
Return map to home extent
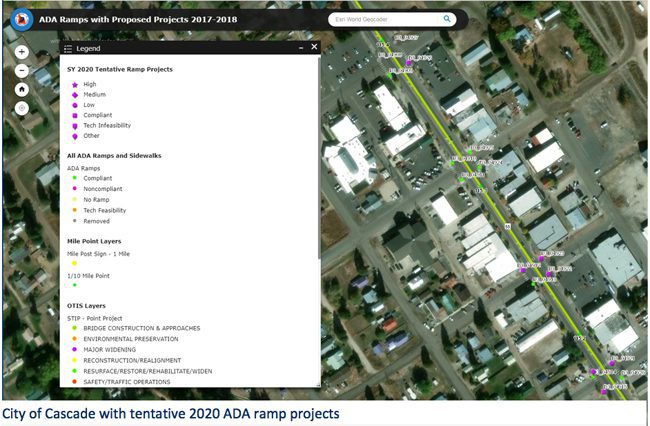point(22,89)
